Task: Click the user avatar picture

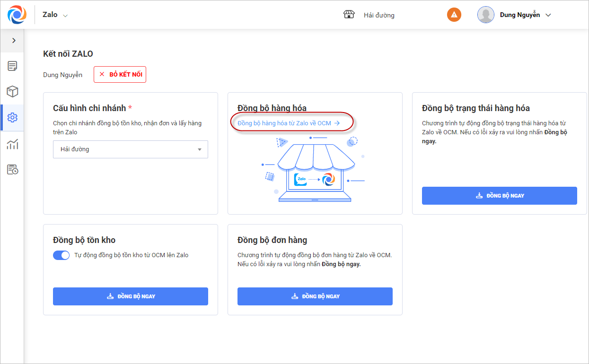Action: (x=485, y=15)
